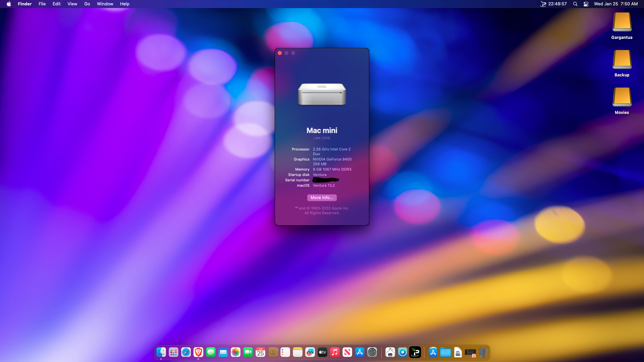Open the Go menu

click(x=87, y=4)
